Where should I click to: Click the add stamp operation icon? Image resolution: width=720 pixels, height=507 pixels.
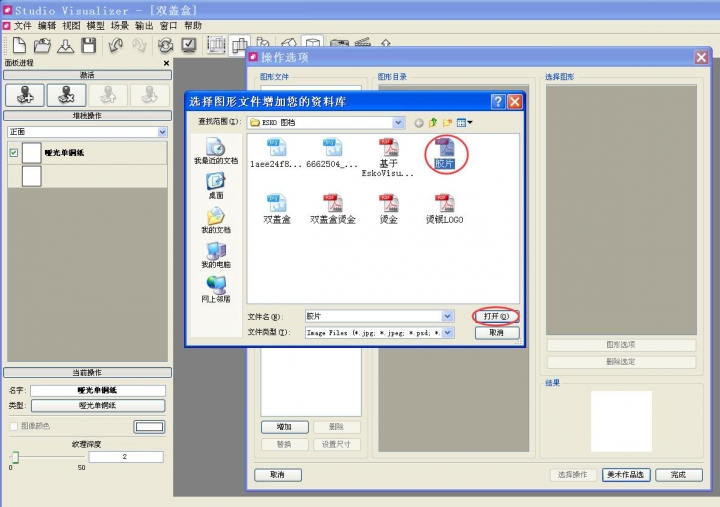23,94
